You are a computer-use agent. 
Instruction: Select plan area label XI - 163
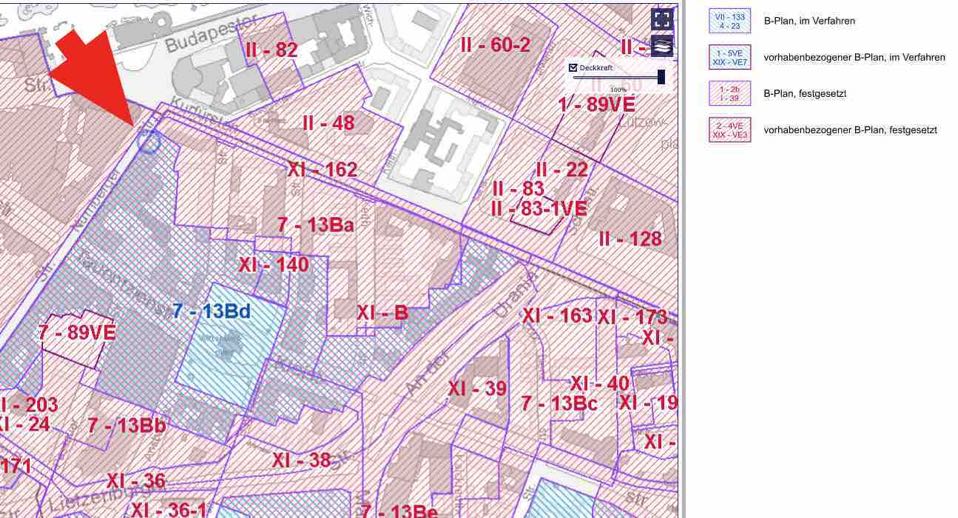click(557, 316)
